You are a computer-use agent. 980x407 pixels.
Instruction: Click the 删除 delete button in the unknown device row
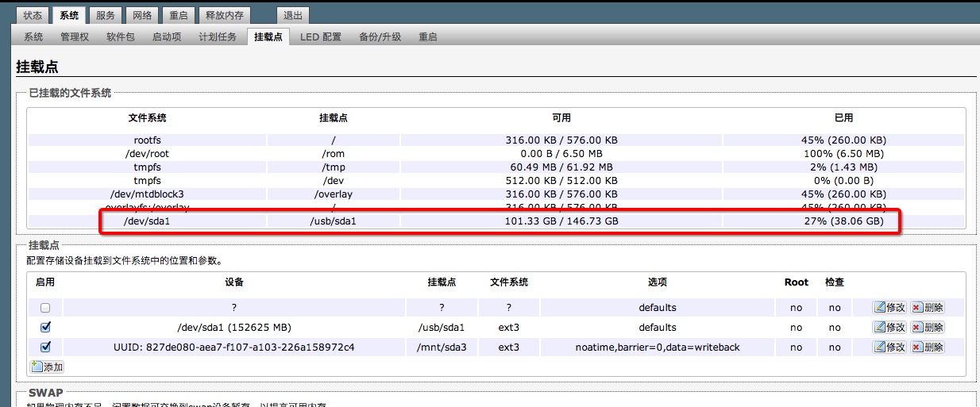(x=927, y=307)
